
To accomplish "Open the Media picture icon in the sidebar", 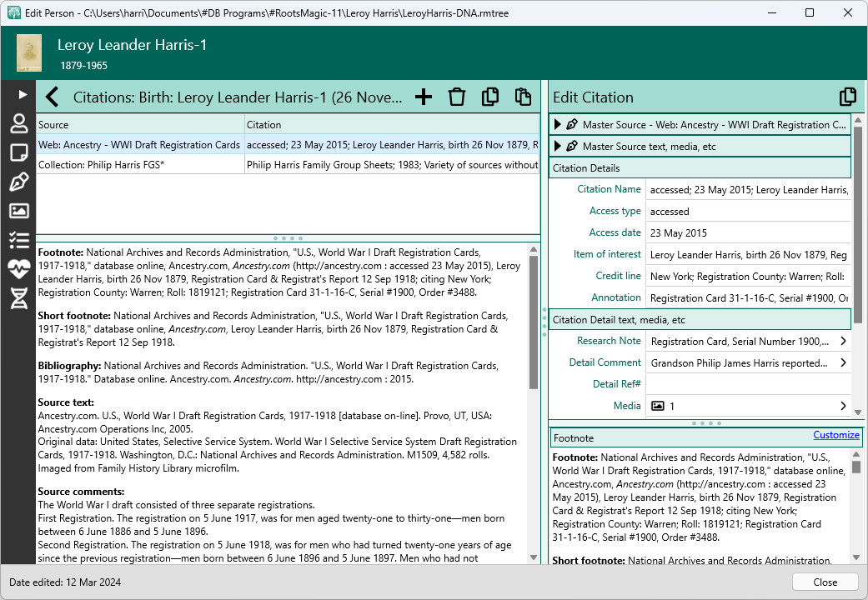I will click(x=19, y=210).
